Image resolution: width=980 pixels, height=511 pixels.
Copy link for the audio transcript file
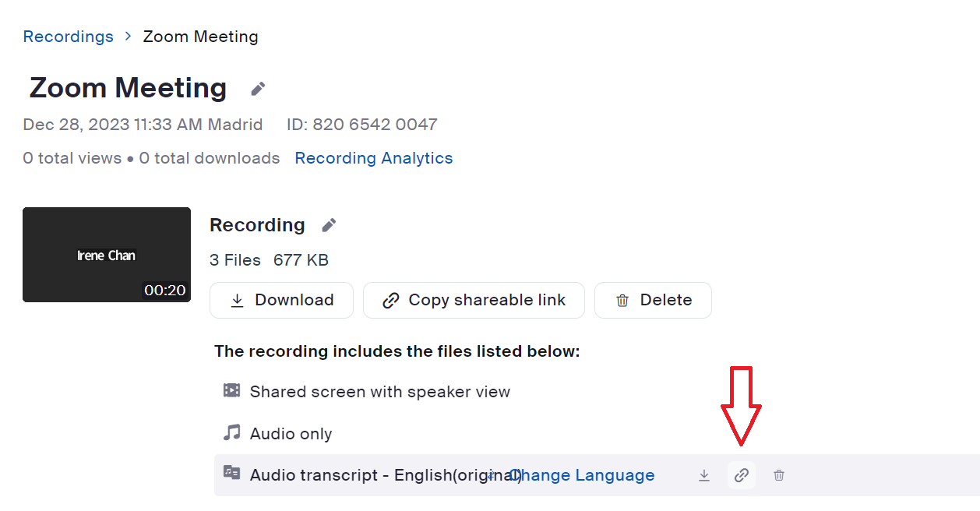tap(742, 475)
